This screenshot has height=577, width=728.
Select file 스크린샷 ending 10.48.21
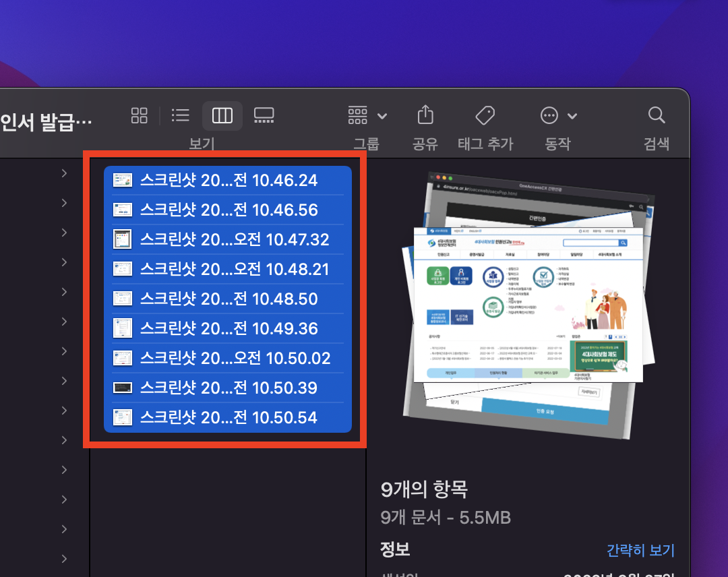coord(228,269)
